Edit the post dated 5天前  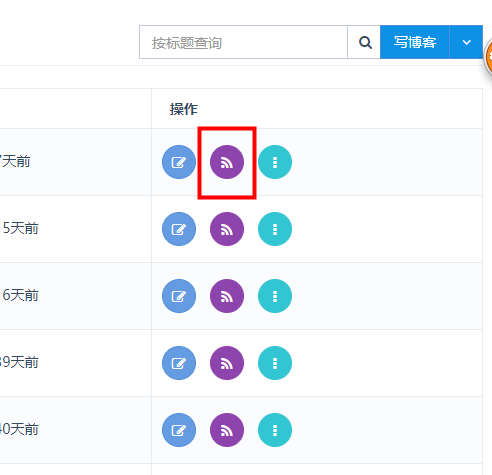[179, 229]
